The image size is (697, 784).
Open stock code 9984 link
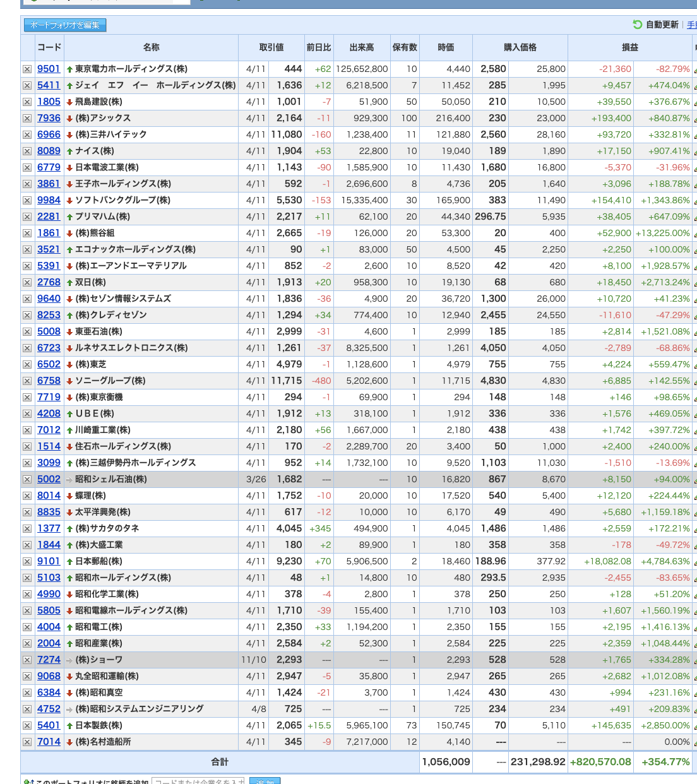coord(49,200)
